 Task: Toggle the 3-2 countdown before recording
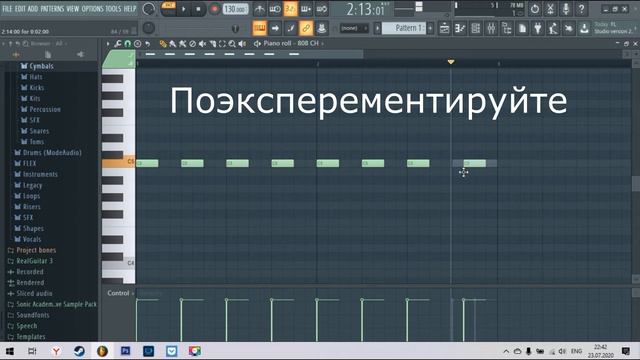[290, 9]
